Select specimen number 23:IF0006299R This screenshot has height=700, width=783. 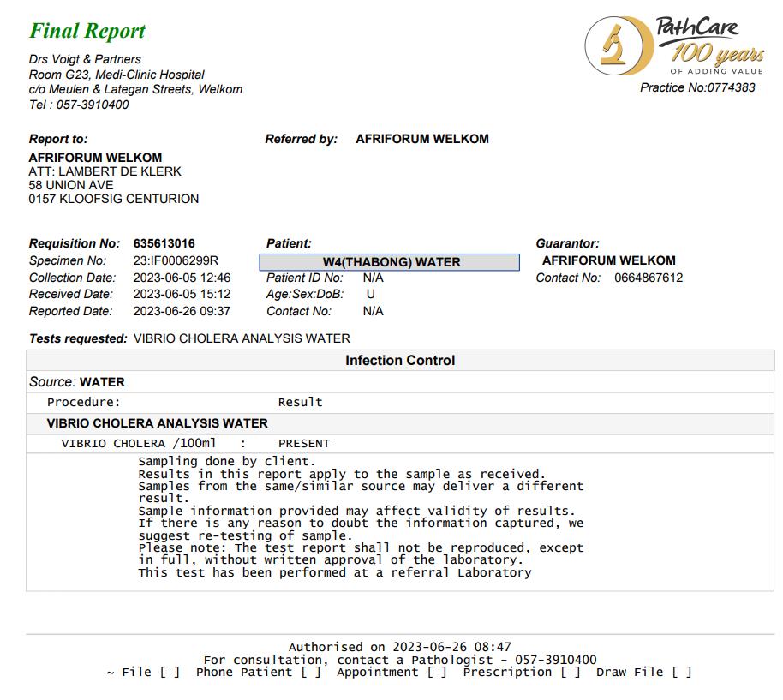click(x=176, y=260)
